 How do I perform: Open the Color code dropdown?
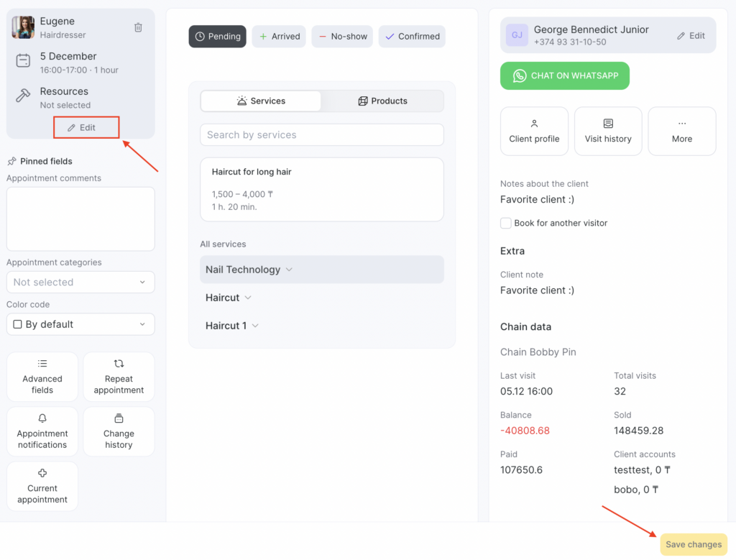pyautogui.click(x=80, y=324)
